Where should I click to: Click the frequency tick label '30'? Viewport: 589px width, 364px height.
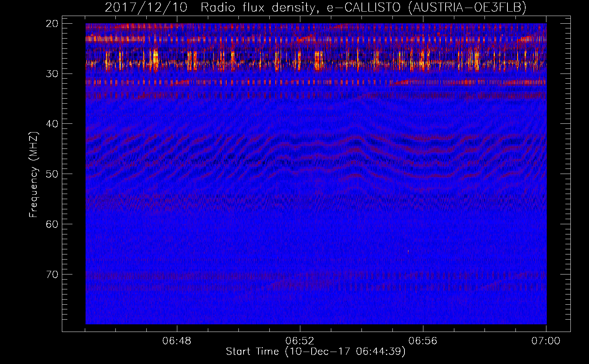coord(52,74)
